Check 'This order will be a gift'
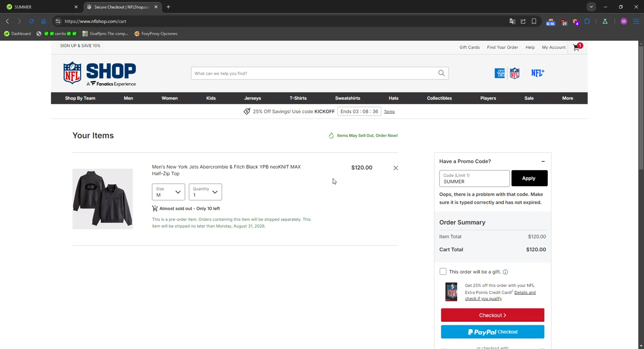The height and width of the screenshot is (349, 644). point(443,271)
